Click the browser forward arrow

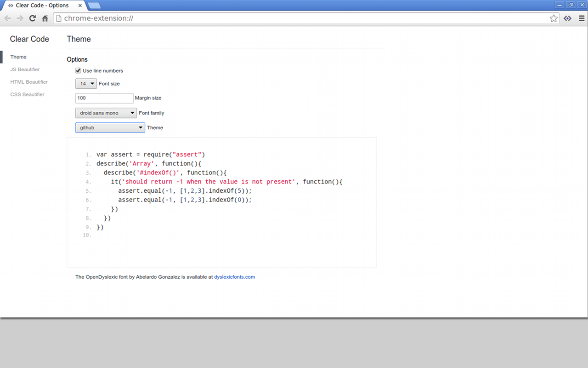pos(20,18)
